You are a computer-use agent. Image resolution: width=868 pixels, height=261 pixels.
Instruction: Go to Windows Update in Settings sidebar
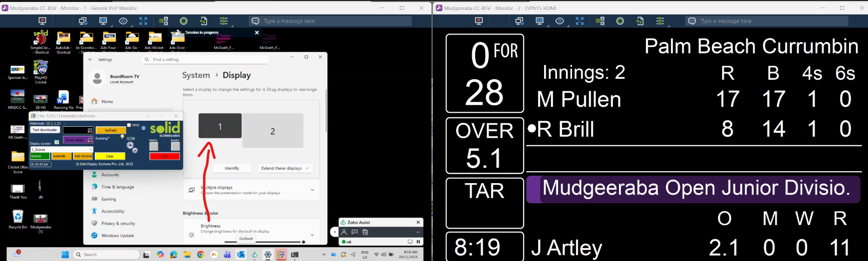click(117, 236)
